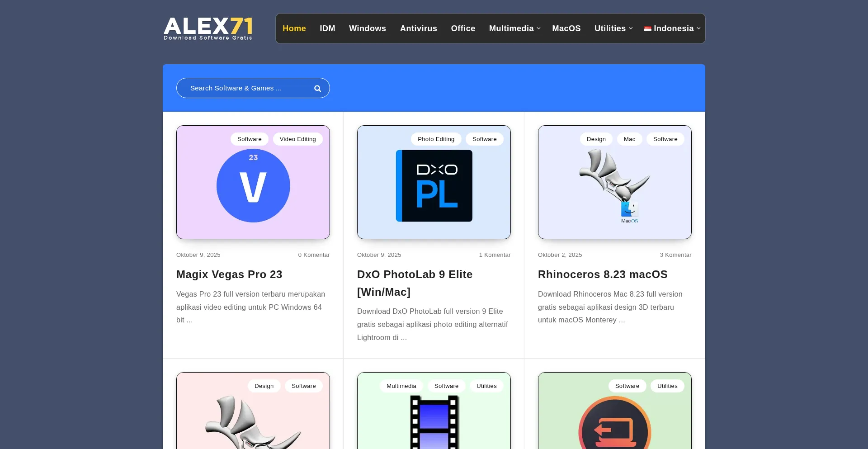Expand the Multimedia dropdown menu
The height and width of the screenshot is (449, 868).
tap(514, 28)
